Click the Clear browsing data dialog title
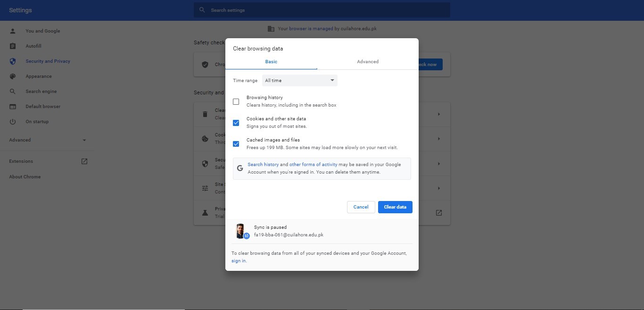644x310 pixels. point(258,49)
